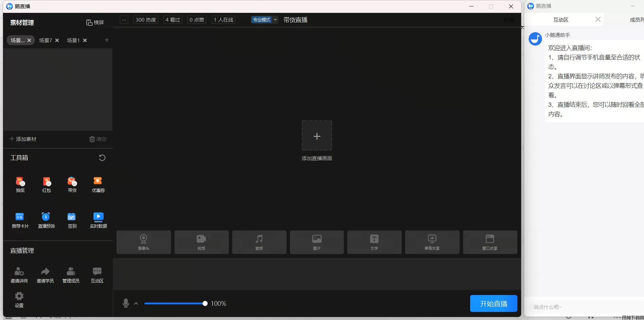Screen dimensions: 644x320
Task: Switch to the 场景7 tab
Action: point(46,40)
